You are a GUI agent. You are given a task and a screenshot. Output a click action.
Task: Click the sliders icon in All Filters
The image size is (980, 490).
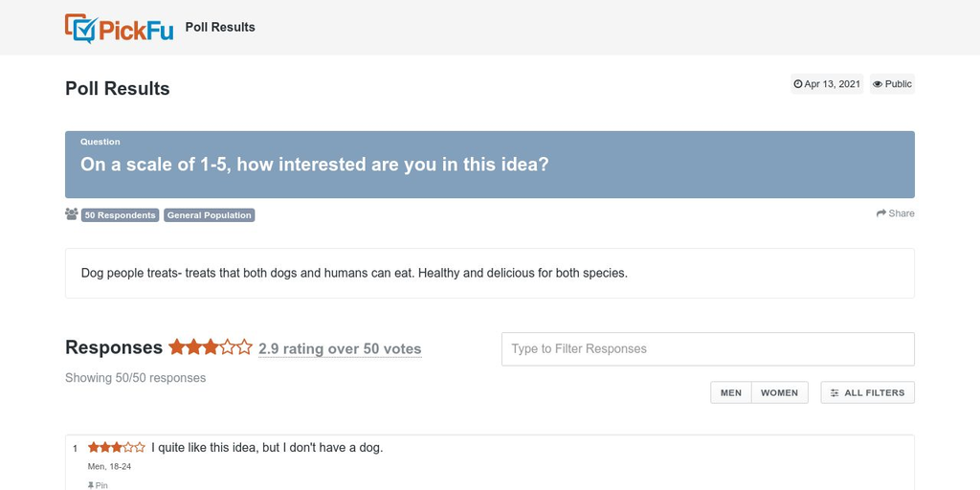(x=835, y=393)
